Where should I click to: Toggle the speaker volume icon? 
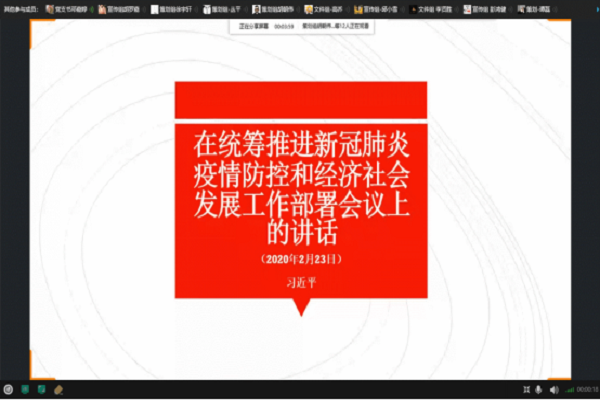[x=554, y=389]
